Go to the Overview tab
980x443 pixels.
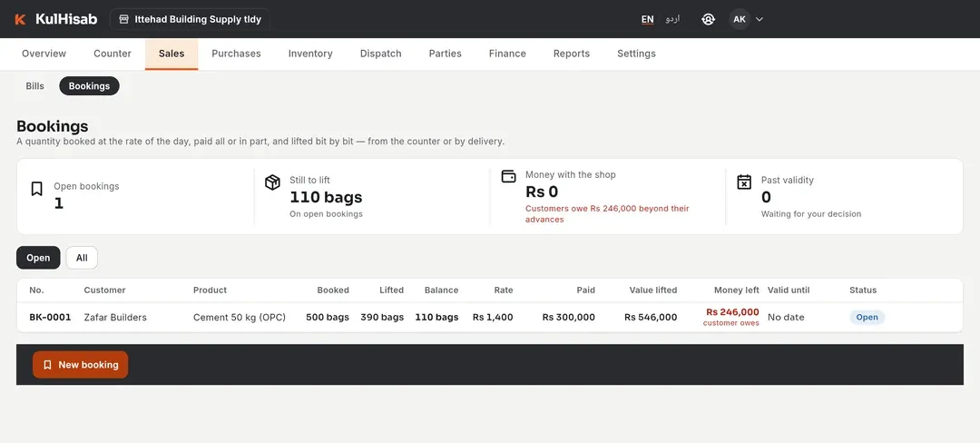point(44,54)
